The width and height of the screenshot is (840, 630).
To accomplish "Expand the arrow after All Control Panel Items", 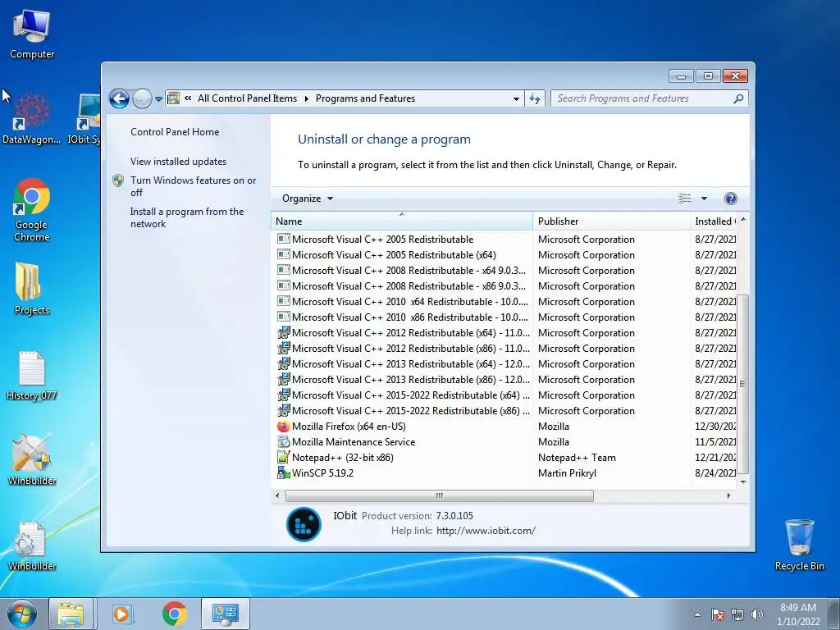I will click(307, 98).
